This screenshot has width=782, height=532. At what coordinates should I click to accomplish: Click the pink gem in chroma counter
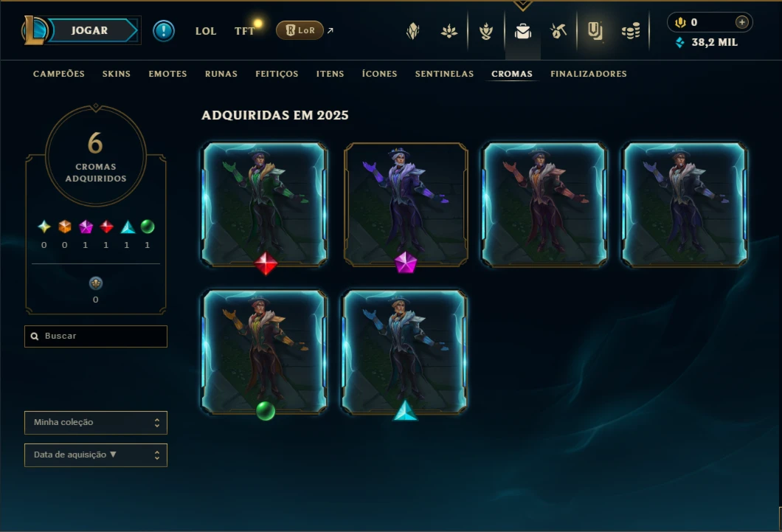click(x=86, y=227)
